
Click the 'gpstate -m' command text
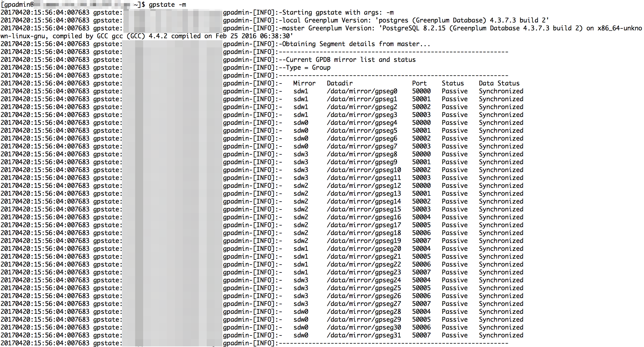coord(167,5)
